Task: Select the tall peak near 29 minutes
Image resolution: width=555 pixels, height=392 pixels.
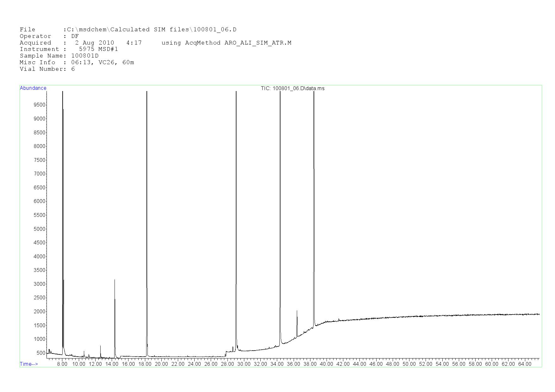Action: 236,190
